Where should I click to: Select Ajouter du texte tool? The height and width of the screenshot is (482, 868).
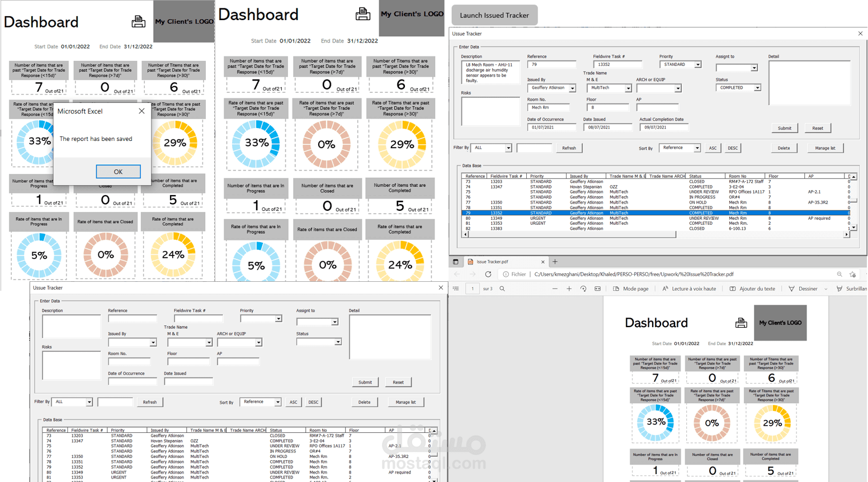point(752,289)
